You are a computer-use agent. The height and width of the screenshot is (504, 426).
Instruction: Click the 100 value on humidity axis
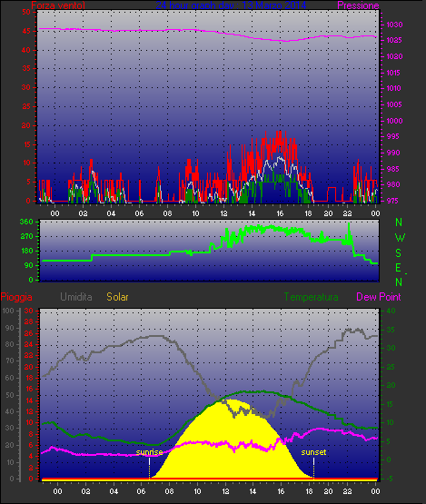[x=8, y=311]
